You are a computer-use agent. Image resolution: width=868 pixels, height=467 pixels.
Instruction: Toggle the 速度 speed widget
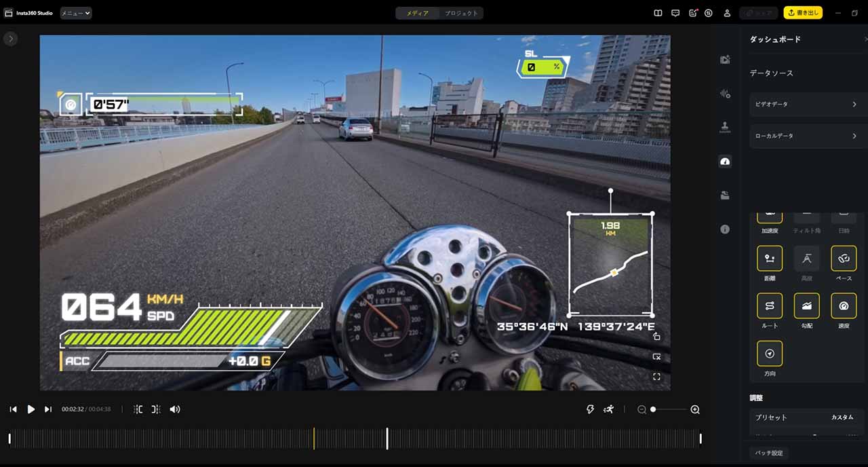pyautogui.click(x=844, y=306)
